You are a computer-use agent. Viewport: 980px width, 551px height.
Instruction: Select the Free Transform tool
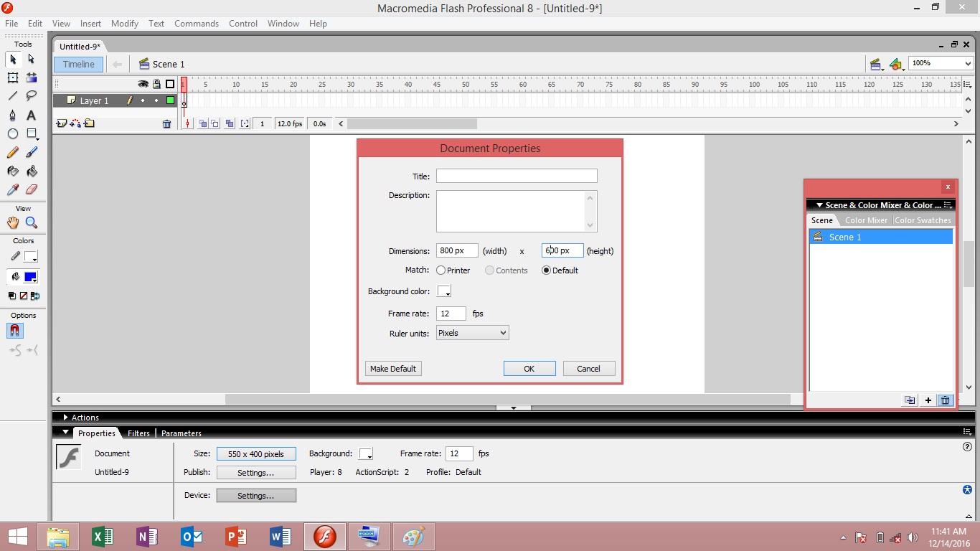[x=12, y=77]
